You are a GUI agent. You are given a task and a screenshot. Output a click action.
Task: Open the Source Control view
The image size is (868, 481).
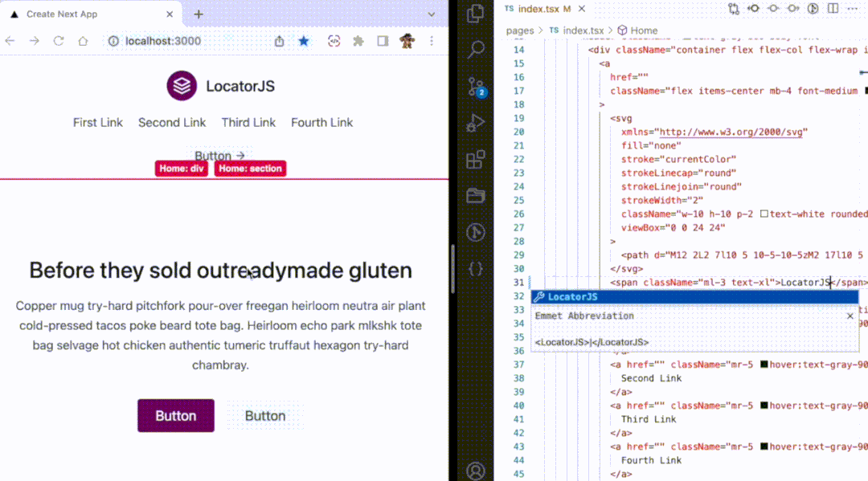click(476, 86)
